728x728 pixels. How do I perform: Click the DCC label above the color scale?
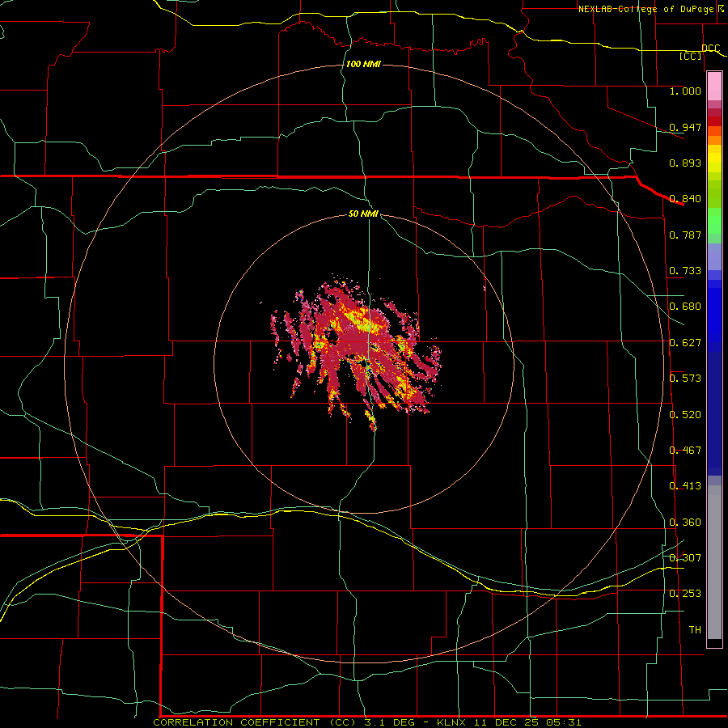click(x=710, y=48)
